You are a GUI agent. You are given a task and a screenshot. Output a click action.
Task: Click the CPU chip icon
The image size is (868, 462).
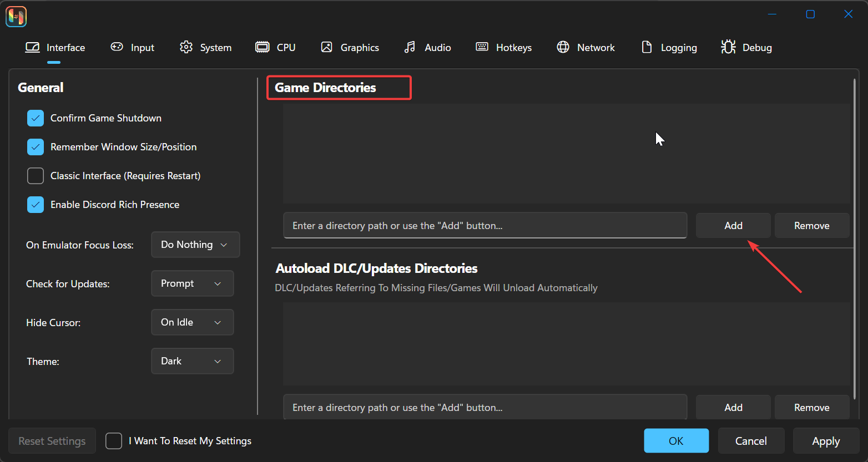pyautogui.click(x=262, y=47)
